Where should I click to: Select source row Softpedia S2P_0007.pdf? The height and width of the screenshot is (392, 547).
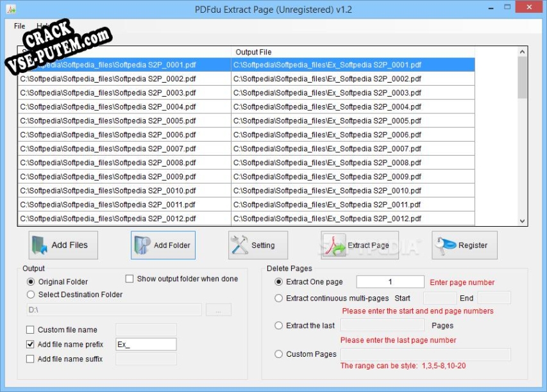point(124,149)
